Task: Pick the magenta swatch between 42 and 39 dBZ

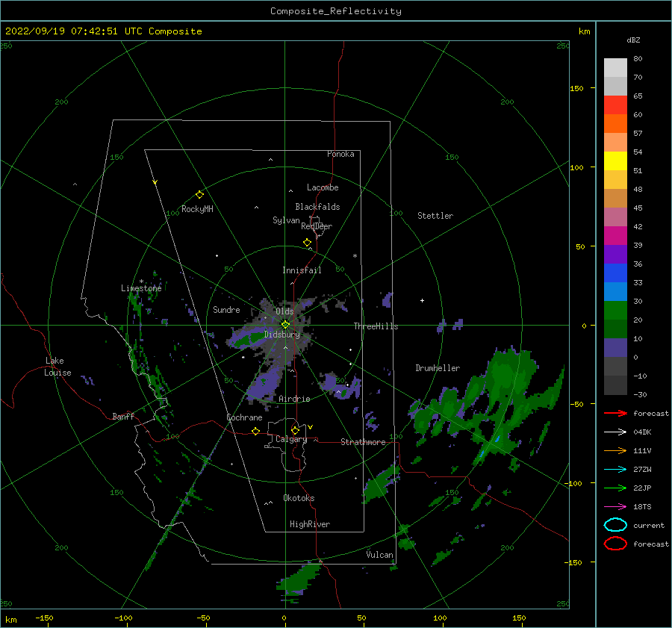Action: coord(615,236)
